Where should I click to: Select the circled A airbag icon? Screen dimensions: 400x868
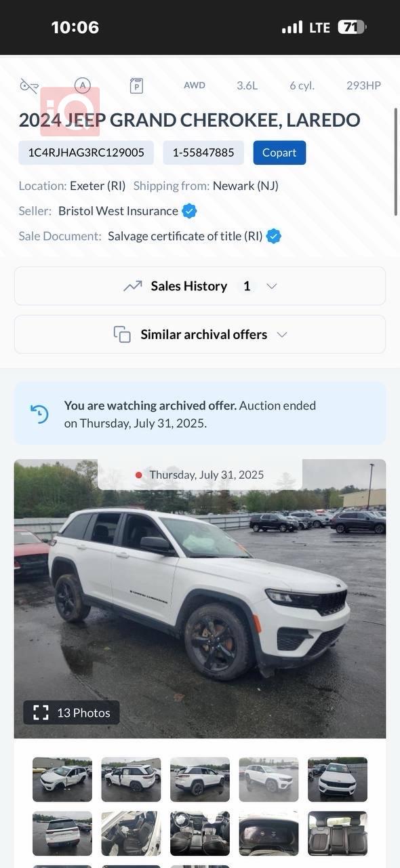click(x=82, y=85)
